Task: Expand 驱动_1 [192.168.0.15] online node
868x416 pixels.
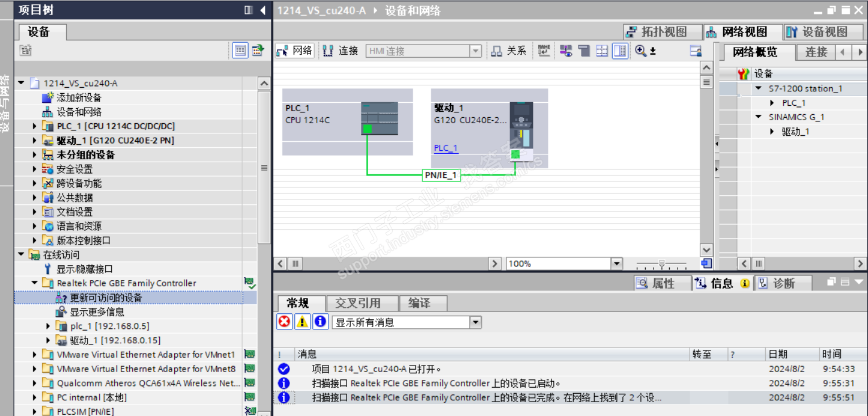Action: [49, 340]
